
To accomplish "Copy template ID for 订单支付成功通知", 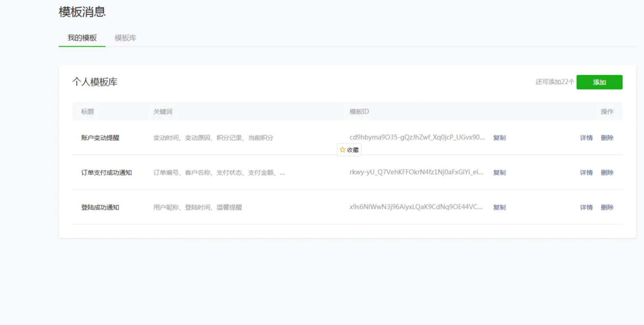I will [x=499, y=173].
